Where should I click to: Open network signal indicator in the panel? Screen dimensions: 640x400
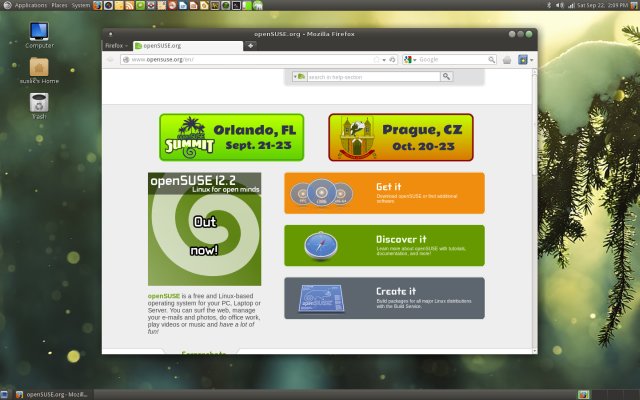(x=571, y=5)
